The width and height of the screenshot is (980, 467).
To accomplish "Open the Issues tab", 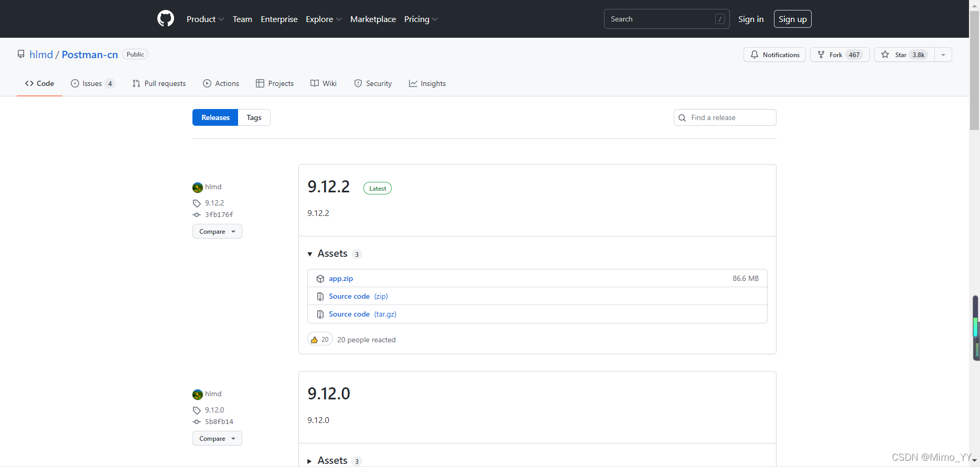I will click(93, 83).
